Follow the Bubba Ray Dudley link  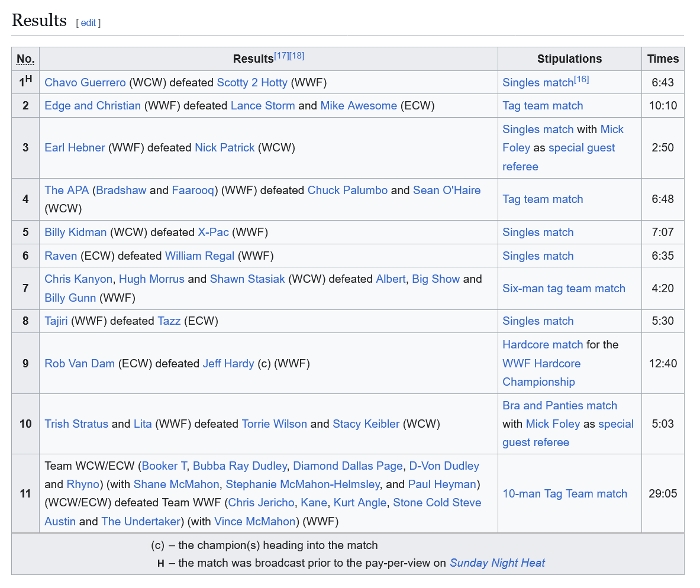(x=240, y=466)
